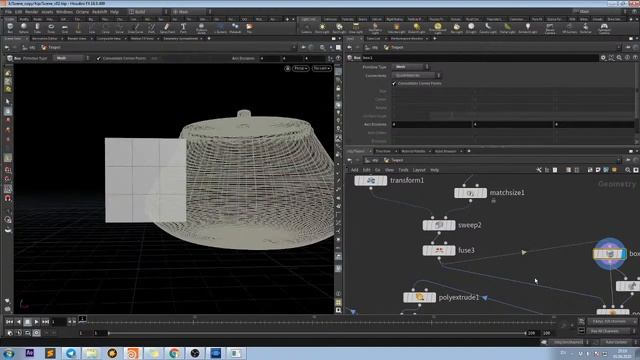Select the File shelf tool
The image size is (640, 360).
pyautogui.click(x=249, y=28)
